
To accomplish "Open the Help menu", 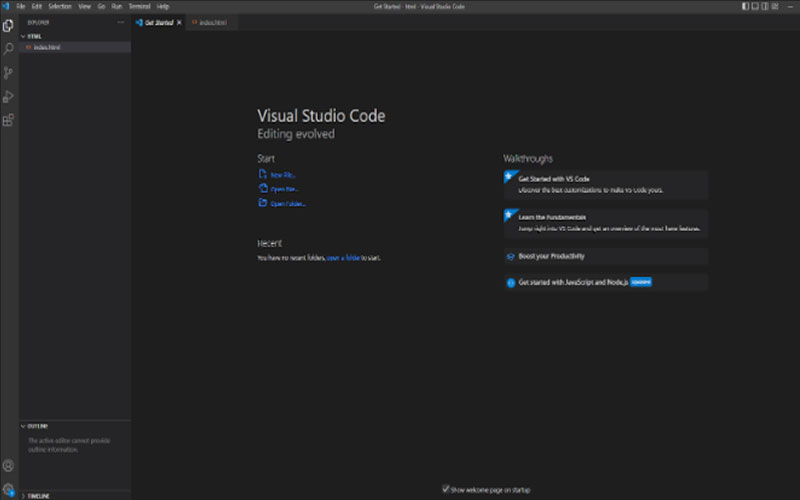I will (163, 6).
